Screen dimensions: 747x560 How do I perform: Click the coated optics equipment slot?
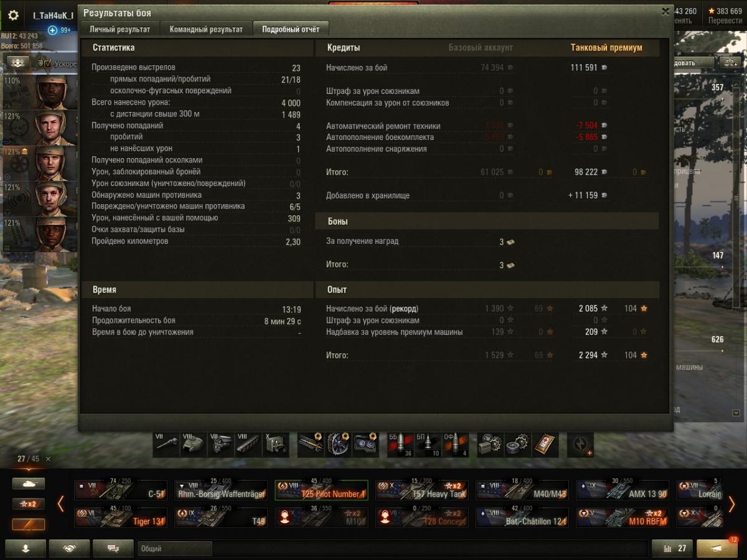click(x=365, y=445)
